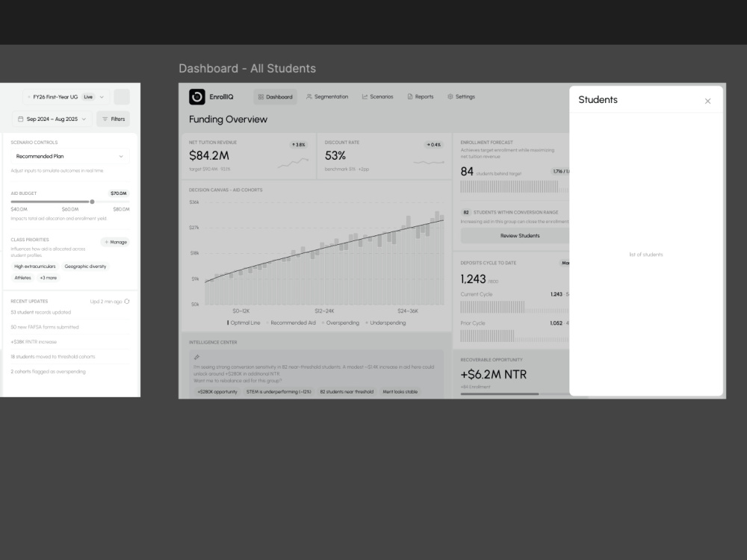This screenshot has height=560, width=747.
Task: Select the Dashboard - All Students frame title
Action: click(247, 69)
